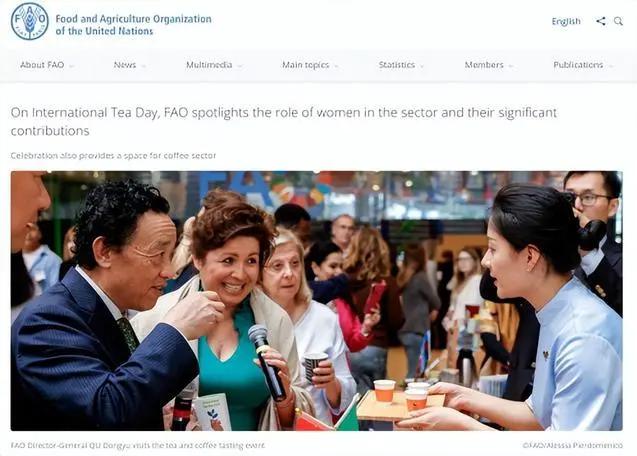Image resolution: width=637 pixels, height=456 pixels.
Task: Open the Members menu
Action: coord(484,65)
